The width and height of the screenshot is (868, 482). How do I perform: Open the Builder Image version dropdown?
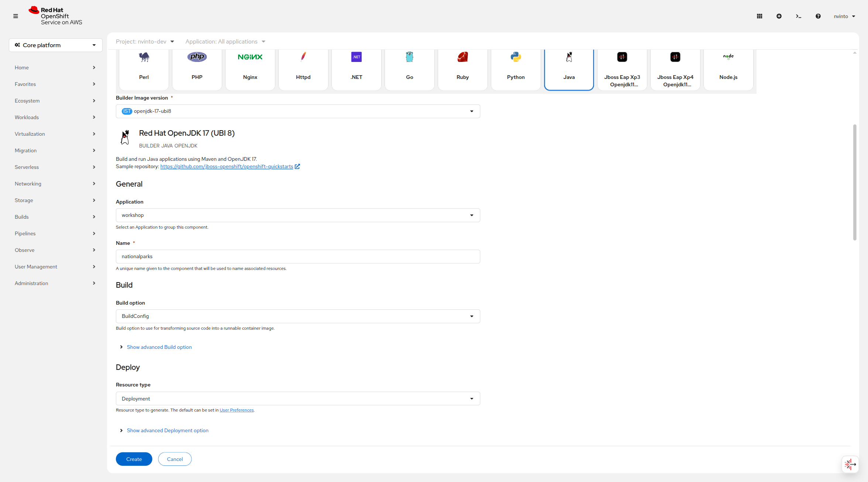pyautogui.click(x=298, y=111)
